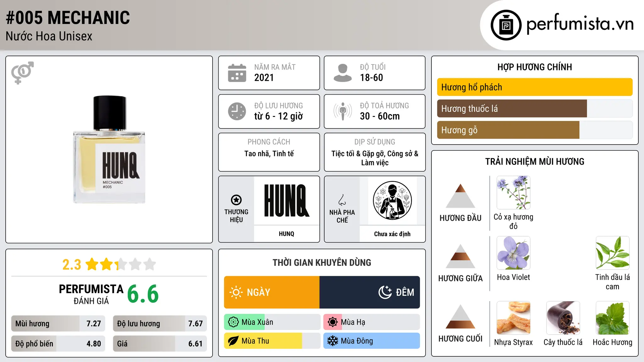Screen dimensions: 644x362
Task: Click the nose icon above Nhà Pha Chế
Action: (x=342, y=200)
